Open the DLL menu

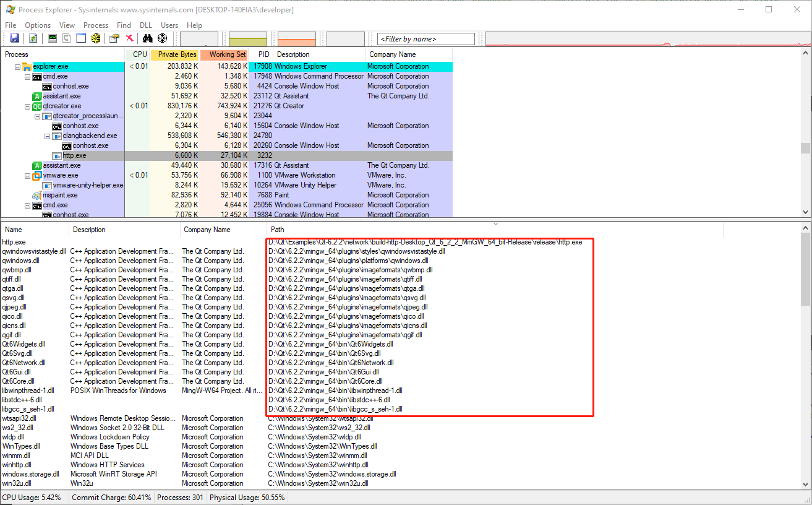pyautogui.click(x=145, y=25)
